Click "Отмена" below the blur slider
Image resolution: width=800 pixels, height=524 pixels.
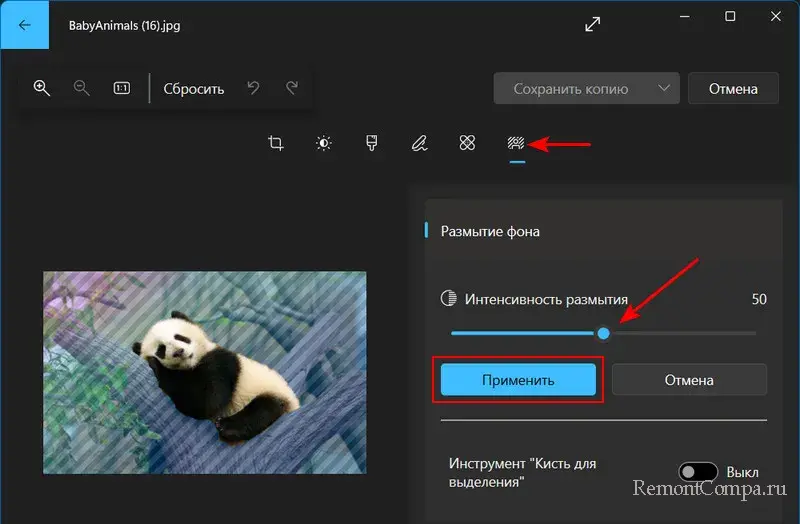(x=689, y=380)
